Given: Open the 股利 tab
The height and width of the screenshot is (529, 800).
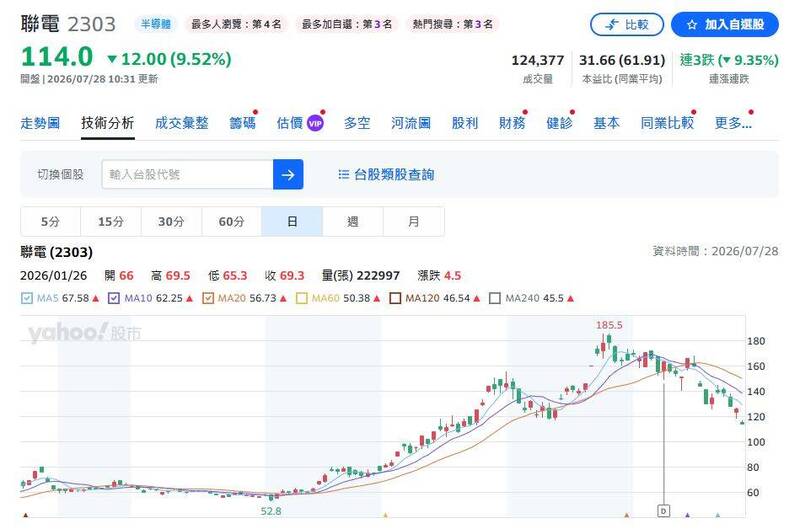Looking at the screenshot, I should [465, 123].
